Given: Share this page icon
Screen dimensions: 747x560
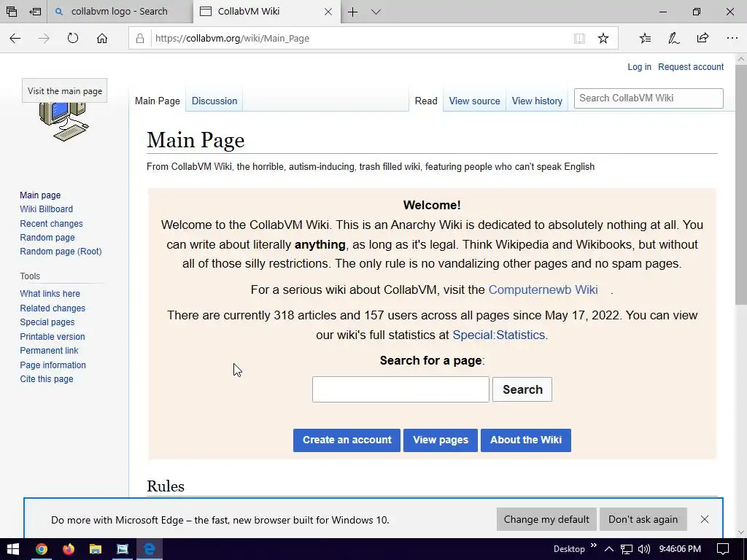Looking at the screenshot, I should pos(703,38).
